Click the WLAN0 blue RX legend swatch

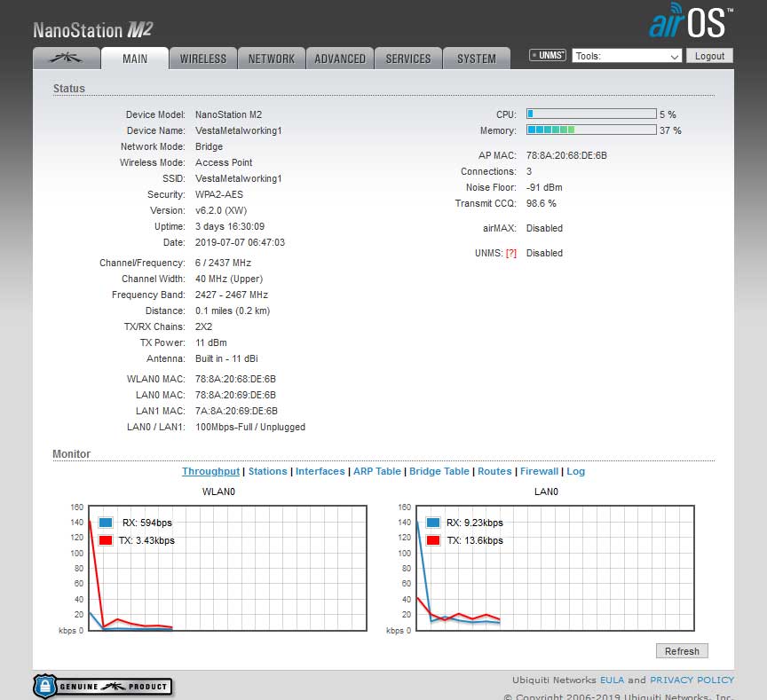coord(106,523)
